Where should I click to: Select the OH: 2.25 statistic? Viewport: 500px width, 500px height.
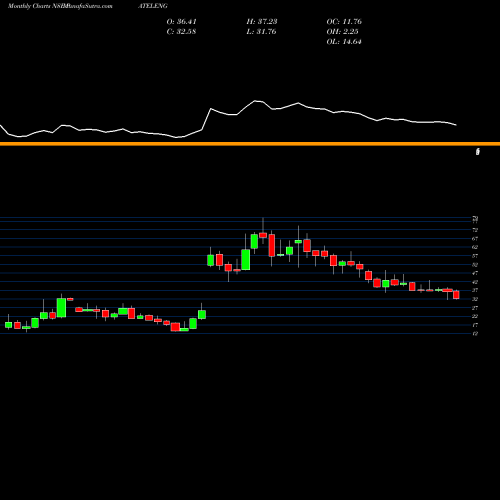click(x=342, y=32)
